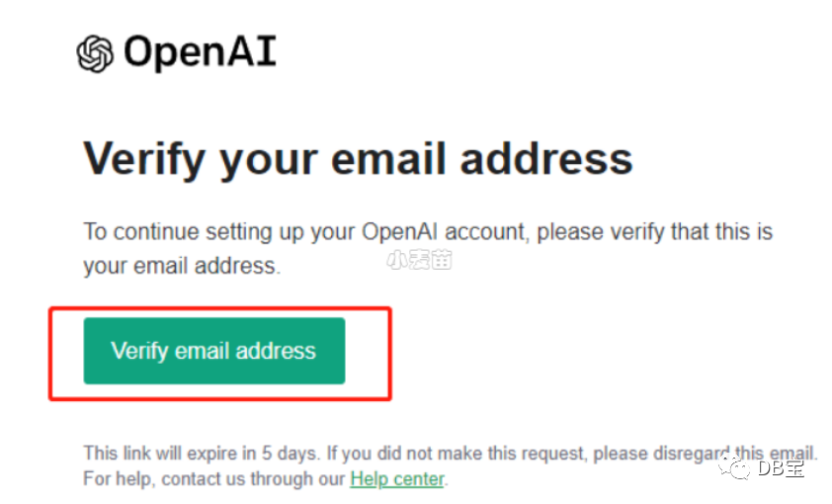The image size is (832, 504).
Task: Select the word address in the large heading
Action: pos(546,159)
